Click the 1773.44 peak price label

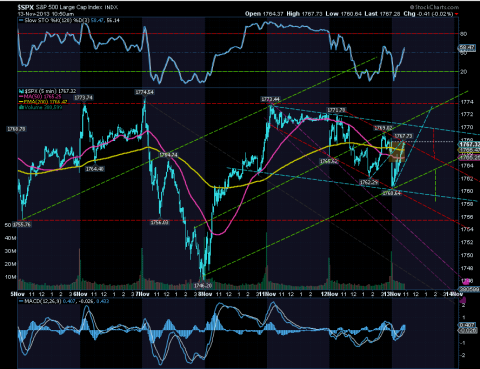point(270,99)
